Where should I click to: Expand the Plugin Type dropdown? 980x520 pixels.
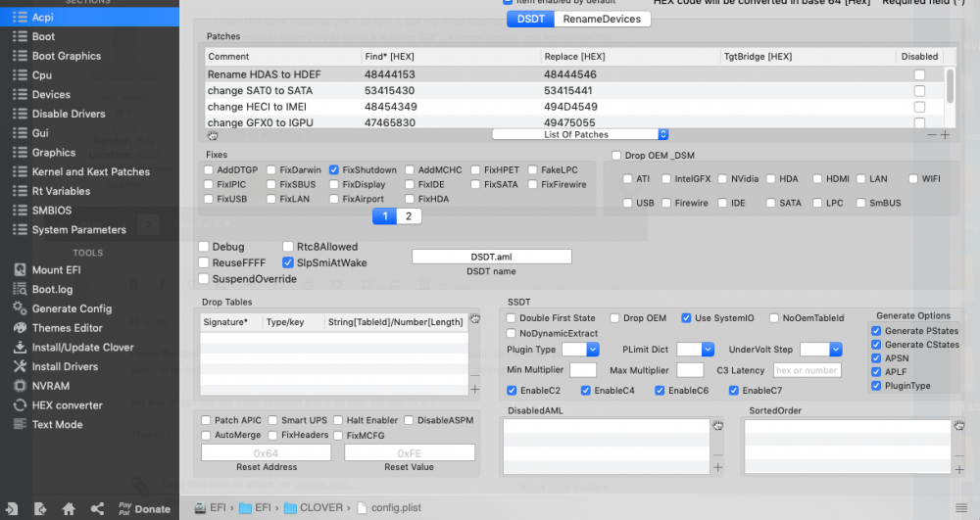[x=580, y=350]
